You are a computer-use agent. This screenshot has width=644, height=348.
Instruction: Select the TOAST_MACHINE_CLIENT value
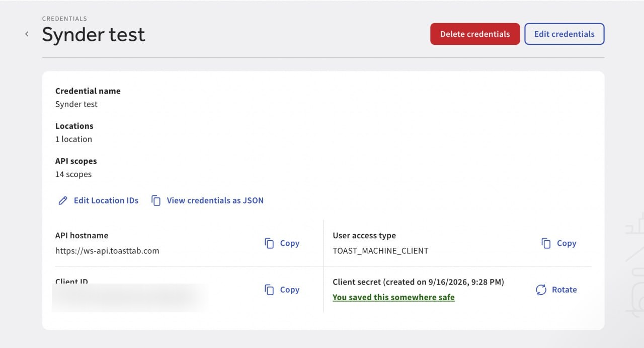click(x=380, y=250)
